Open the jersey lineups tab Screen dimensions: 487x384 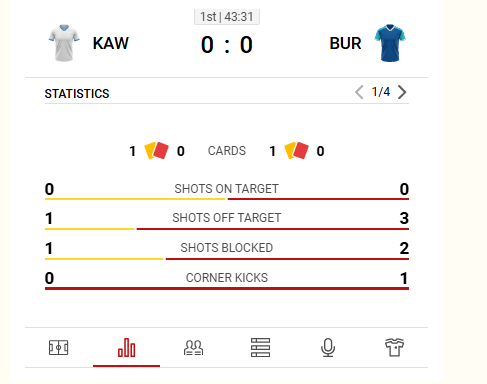(x=394, y=348)
